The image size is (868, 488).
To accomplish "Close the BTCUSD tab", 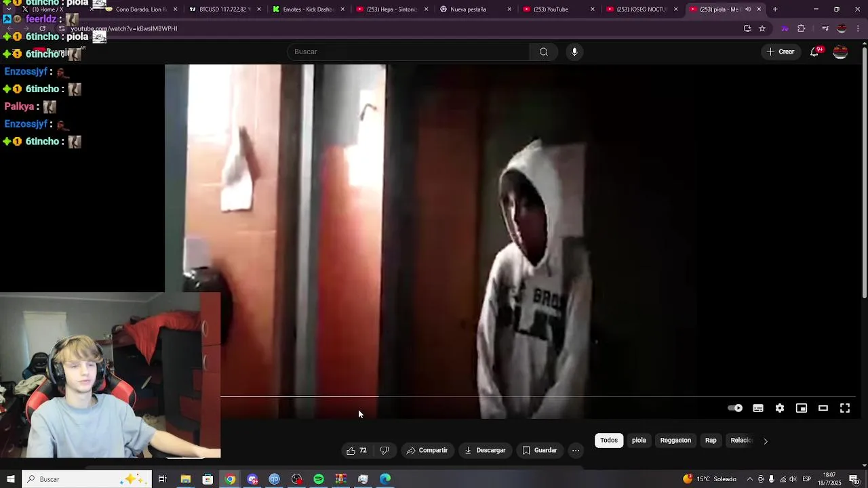I will [259, 9].
